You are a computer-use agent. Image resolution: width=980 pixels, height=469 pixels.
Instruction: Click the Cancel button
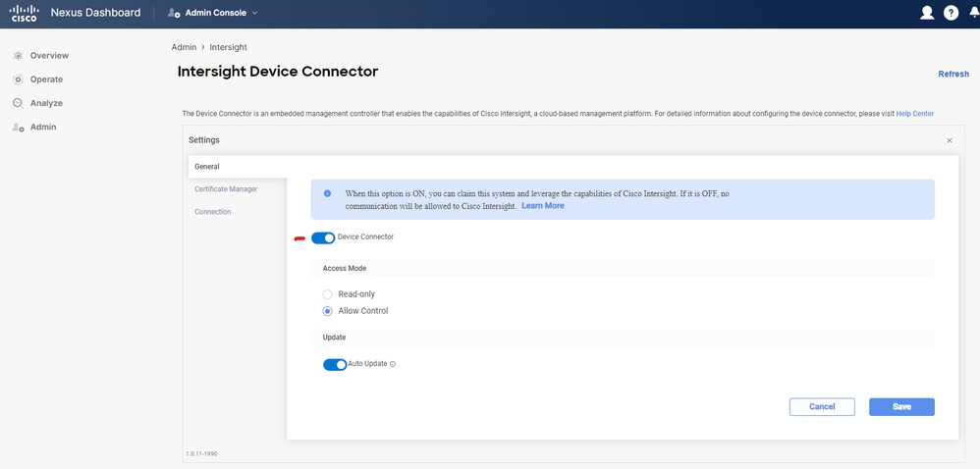(x=822, y=406)
